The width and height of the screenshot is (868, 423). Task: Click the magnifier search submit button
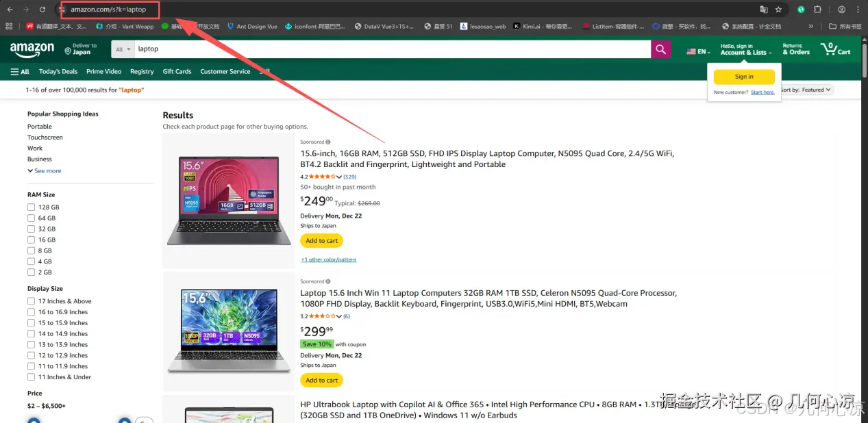click(x=660, y=49)
